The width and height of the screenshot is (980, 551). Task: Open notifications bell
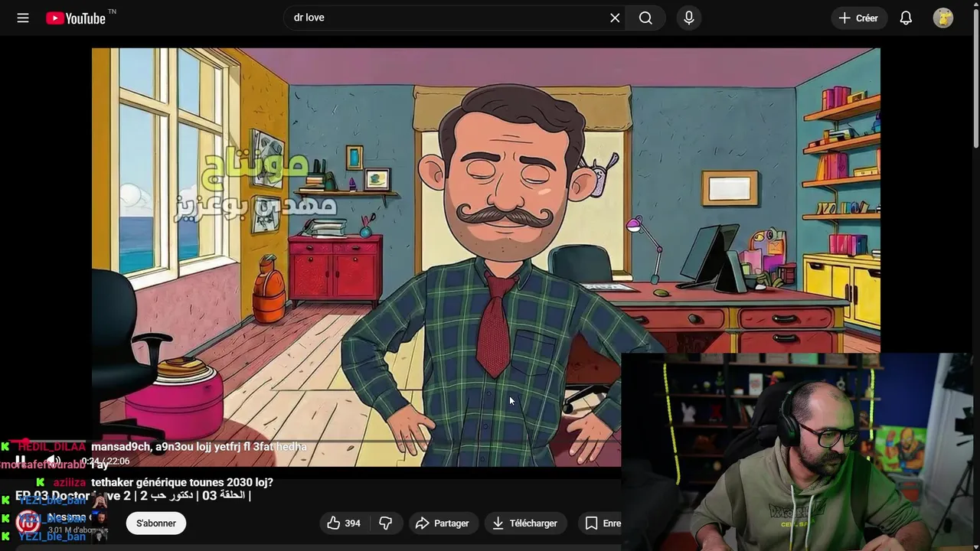tap(906, 18)
